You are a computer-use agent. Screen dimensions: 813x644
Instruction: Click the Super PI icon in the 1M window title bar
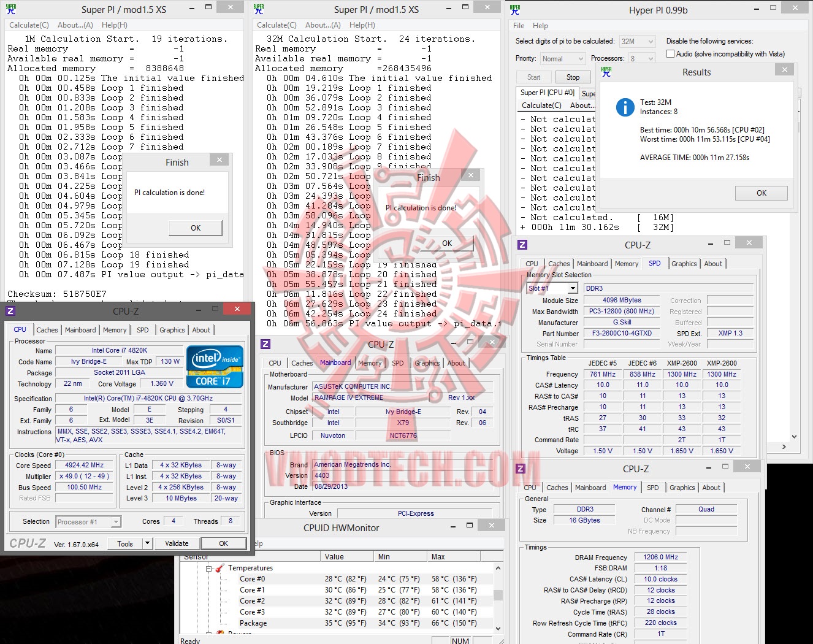(x=10, y=9)
